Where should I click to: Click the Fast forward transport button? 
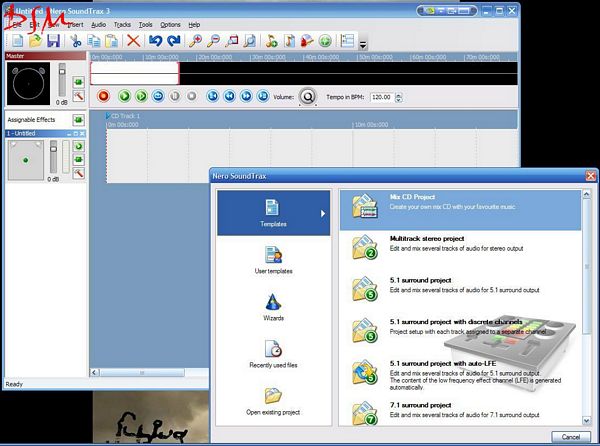(x=246, y=96)
